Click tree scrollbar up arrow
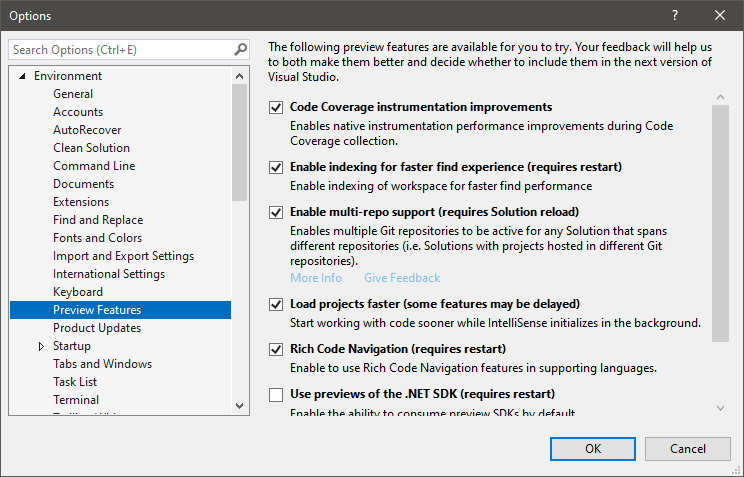 pos(240,76)
